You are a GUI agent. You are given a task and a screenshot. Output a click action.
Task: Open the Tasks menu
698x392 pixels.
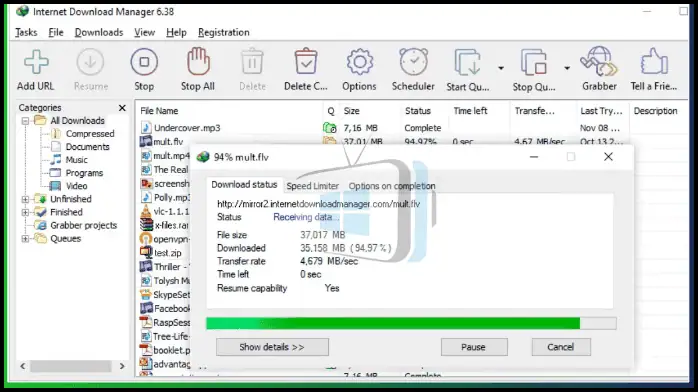point(26,32)
